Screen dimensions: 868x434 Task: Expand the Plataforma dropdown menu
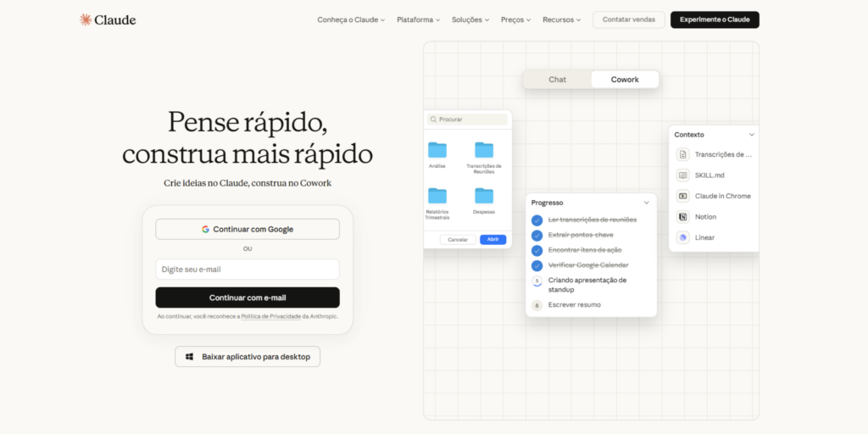pyautogui.click(x=419, y=20)
